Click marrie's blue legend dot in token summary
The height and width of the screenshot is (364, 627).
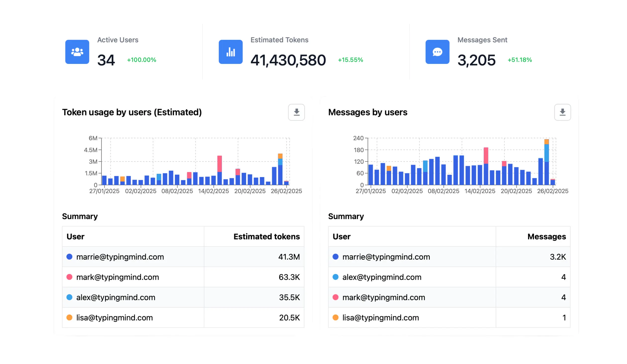[69, 257]
